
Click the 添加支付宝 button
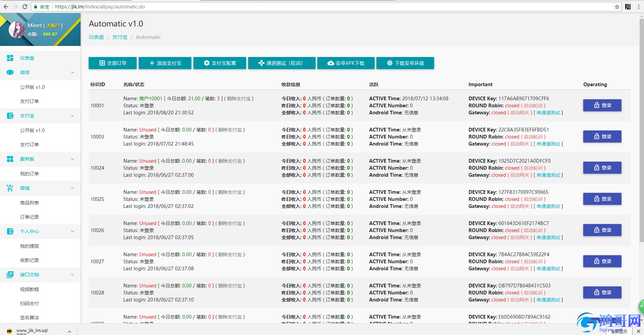[x=165, y=63]
